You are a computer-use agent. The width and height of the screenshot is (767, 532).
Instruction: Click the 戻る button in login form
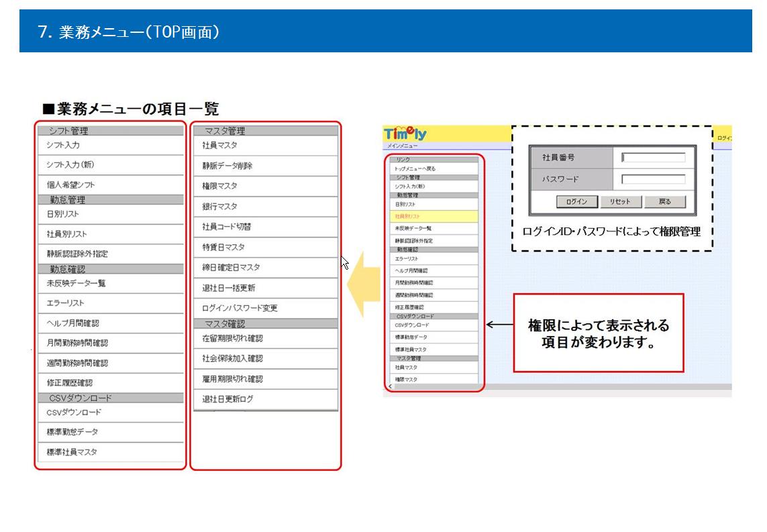(x=665, y=201)
